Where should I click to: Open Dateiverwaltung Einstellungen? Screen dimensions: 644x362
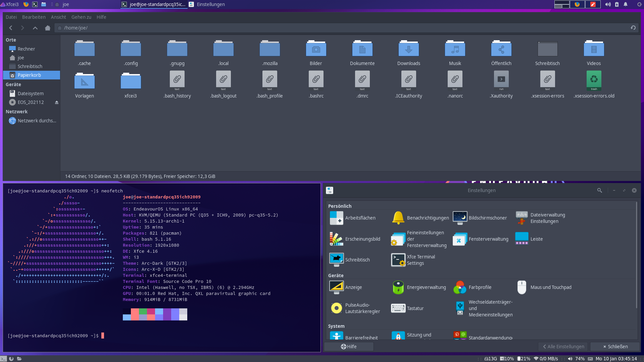(x=541, y=218)
